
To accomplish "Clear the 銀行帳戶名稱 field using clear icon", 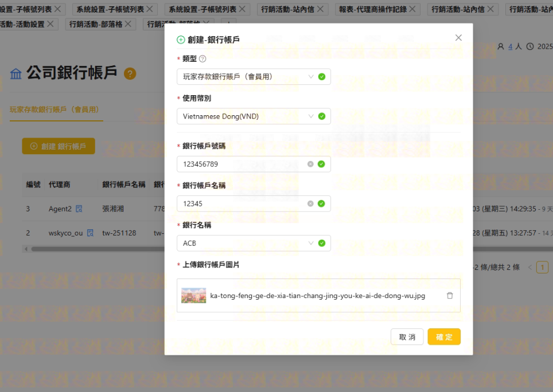I will pyautogui.click(x=310, y=203).
